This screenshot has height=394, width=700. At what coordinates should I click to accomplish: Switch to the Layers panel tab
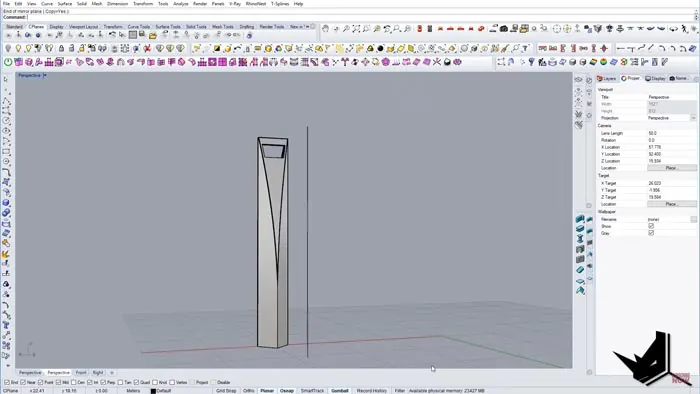tap(607, 79)
